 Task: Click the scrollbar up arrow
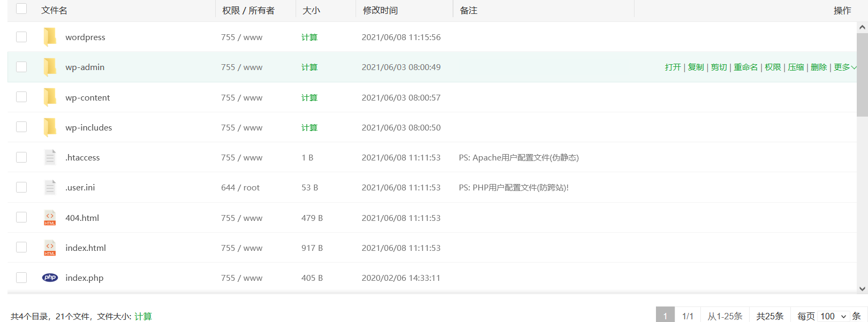(x=862, y=27)
